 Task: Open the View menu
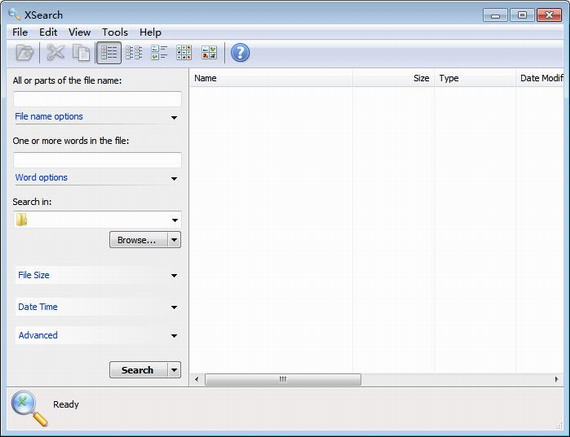(80, 32)
